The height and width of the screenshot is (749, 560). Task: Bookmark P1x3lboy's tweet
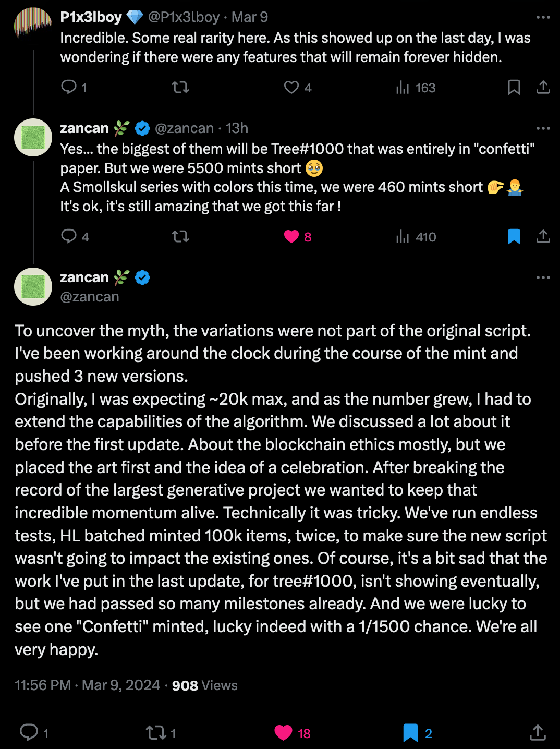click(514, 87)
